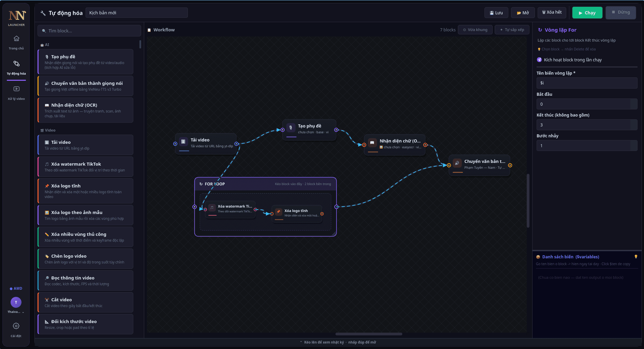This screenshot has width=644, height=349.
Task: Select Chèn logo video palette block
Action: point(85,259)
